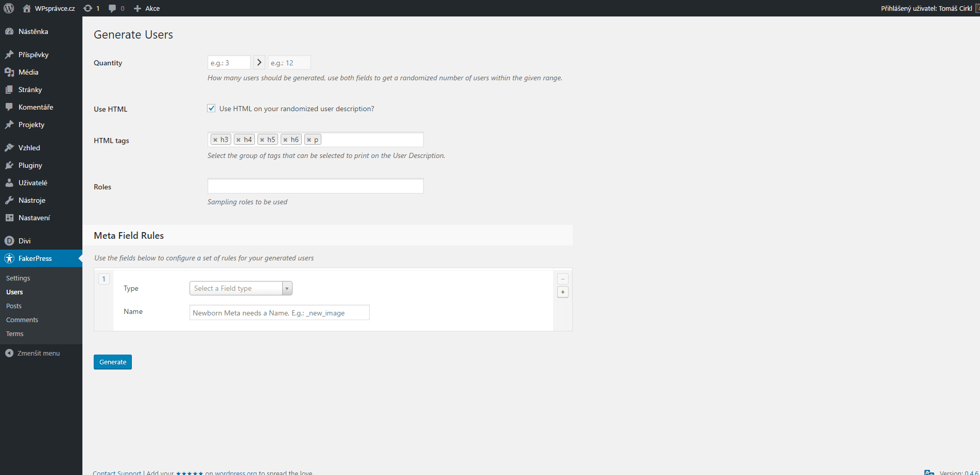Click the range arrow between quantity fields
980x475 pixels.
click(259, 62)
